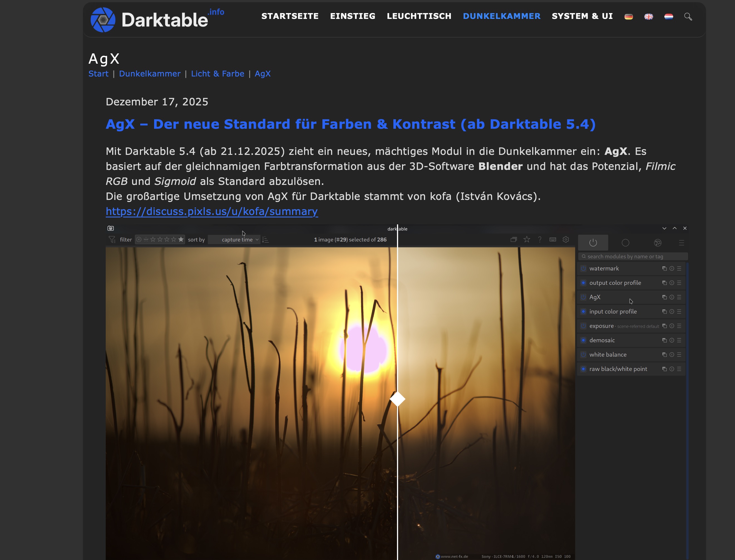
Task: Choose the Dutch flag language icon
Action: pos(668,16)
